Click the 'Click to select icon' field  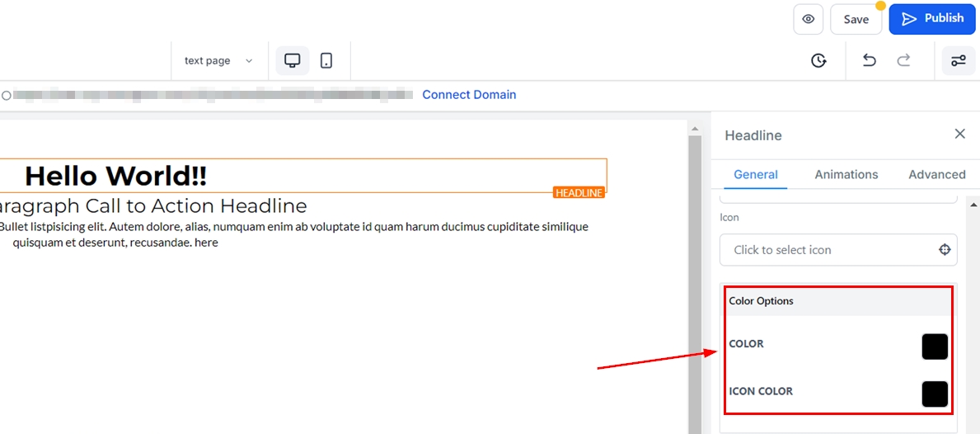[x=824, y=250]
